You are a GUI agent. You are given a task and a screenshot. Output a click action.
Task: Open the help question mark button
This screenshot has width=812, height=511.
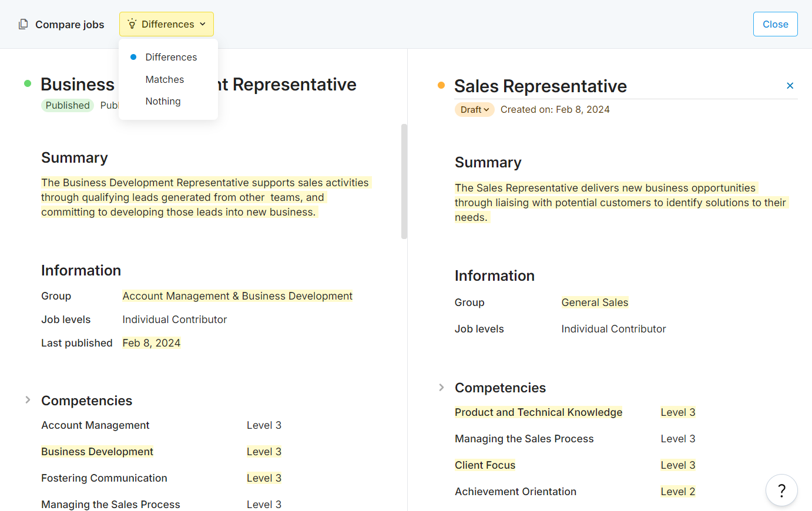[x=781, y=490]
